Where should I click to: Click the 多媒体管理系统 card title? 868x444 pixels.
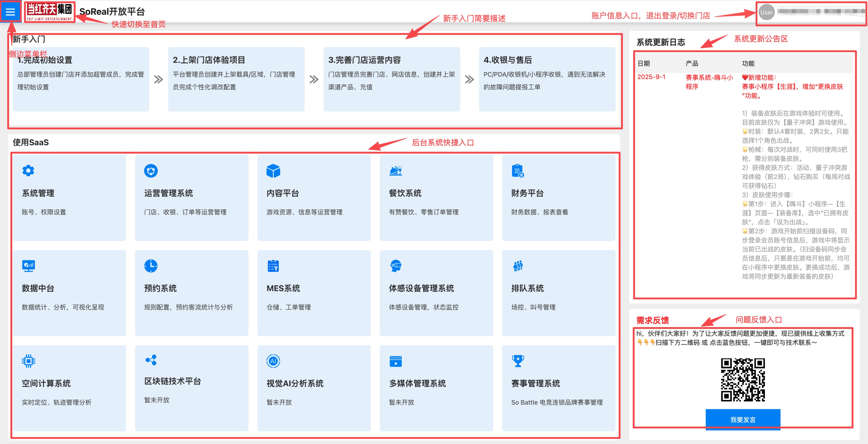coord(417,383)
